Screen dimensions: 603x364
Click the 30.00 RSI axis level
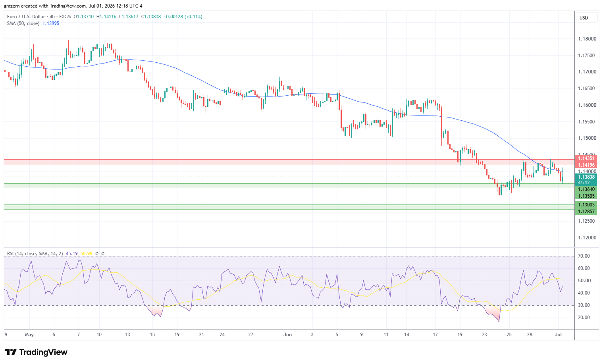[584, 305]
